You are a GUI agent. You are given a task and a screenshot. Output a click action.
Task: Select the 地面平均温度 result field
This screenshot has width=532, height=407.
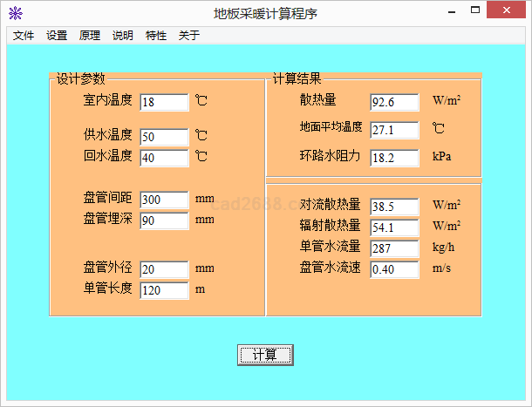tap(394, 131)
